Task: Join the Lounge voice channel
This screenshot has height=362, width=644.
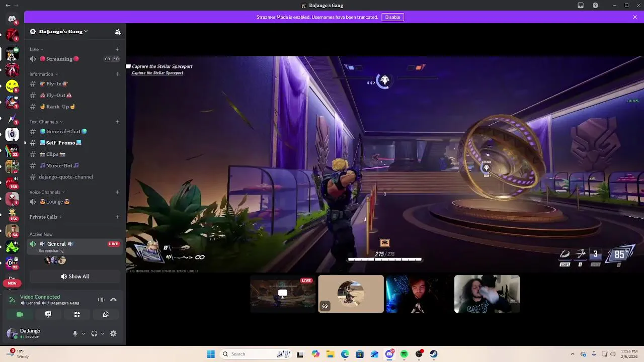Action: click(x=74, y=202)
